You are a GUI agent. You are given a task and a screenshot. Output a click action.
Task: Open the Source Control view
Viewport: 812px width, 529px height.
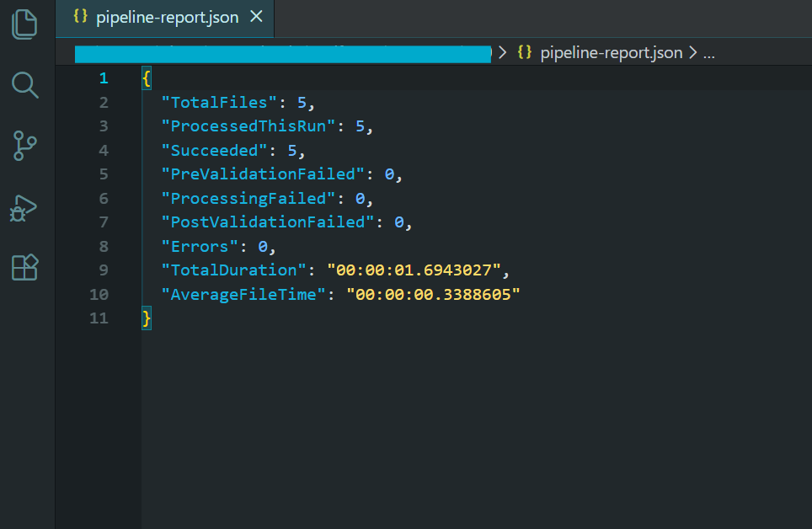(x=24, y=145)
